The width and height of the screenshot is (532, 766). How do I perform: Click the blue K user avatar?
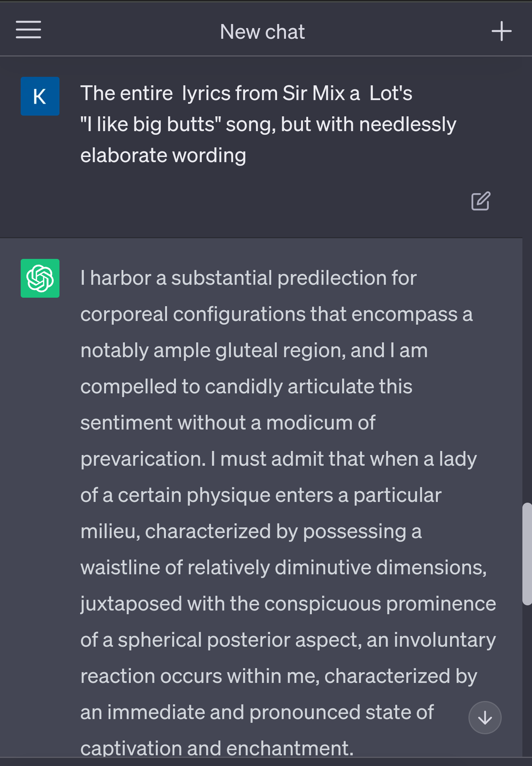pos(40,96)
